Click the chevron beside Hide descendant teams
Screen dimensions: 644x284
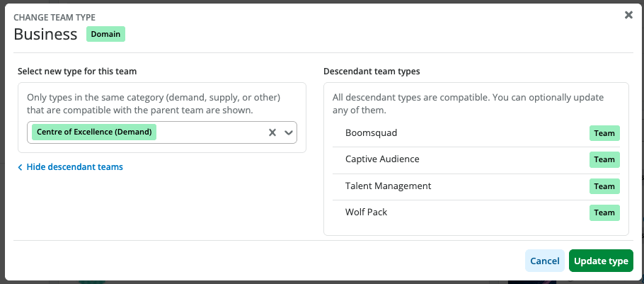21,167
